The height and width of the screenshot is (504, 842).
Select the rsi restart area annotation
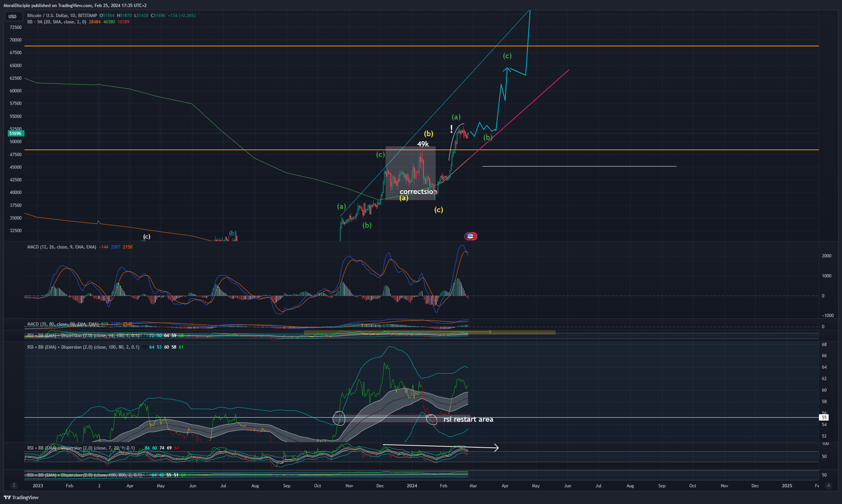[x=468, y=419]
